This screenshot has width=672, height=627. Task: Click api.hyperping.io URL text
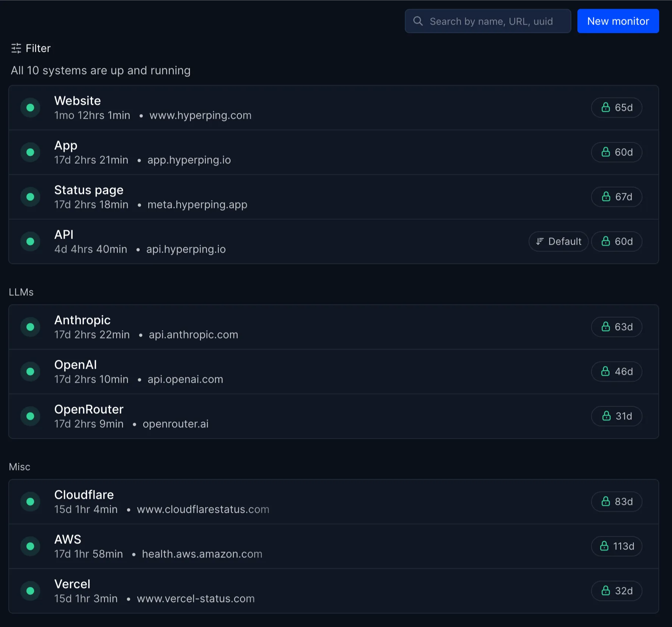pyautogui.click(x=186, y=249)
